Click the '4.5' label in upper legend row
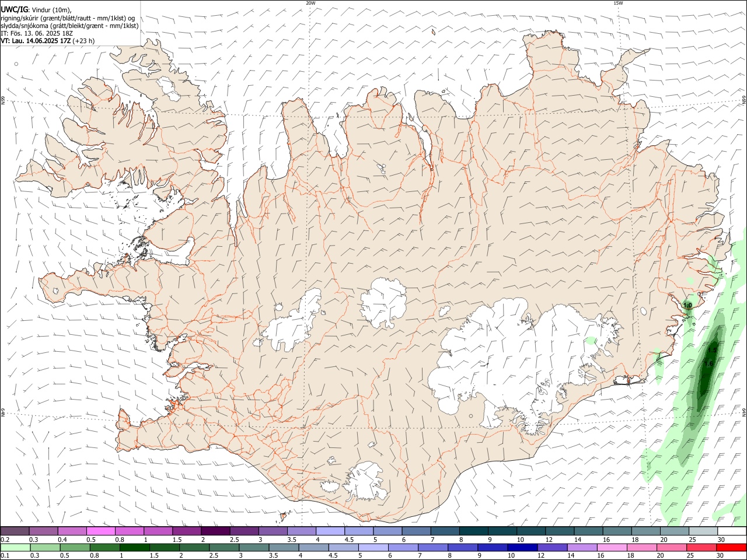Screen dimensions: 747x560 point(349,540)
